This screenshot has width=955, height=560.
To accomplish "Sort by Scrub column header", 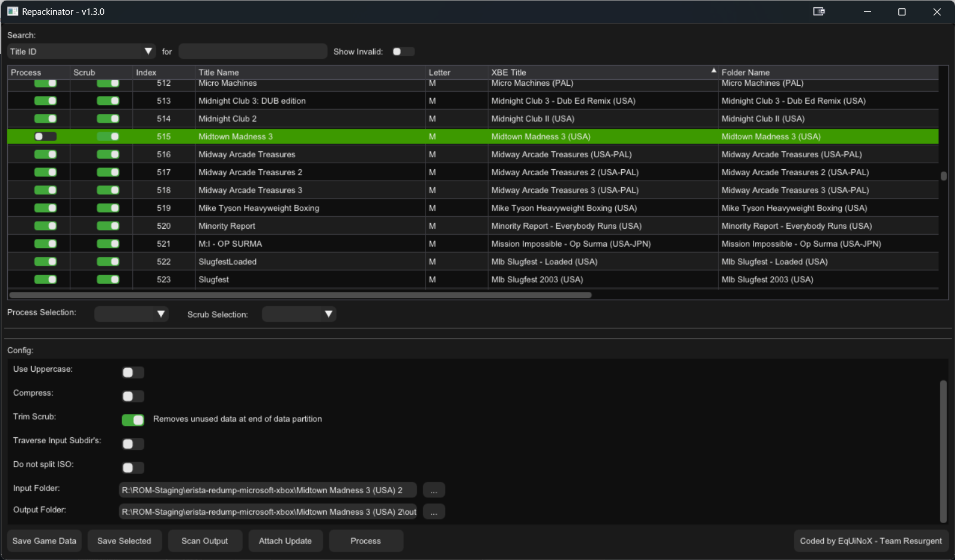I will pyautogui.click(x=101, y=72).
